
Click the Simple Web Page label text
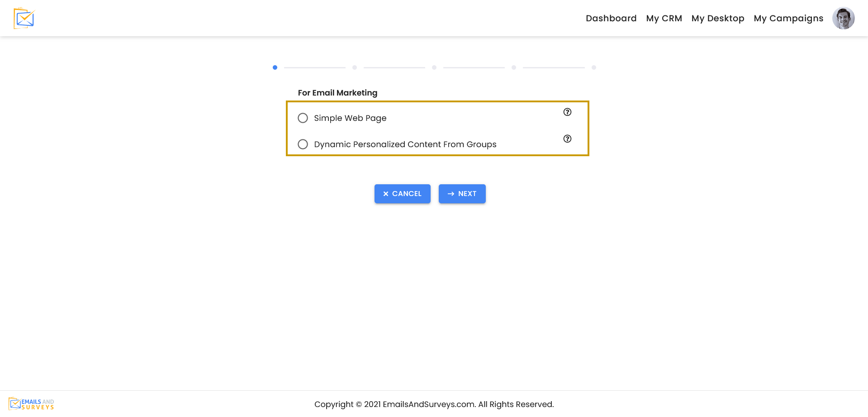click(x=350, y=118)
